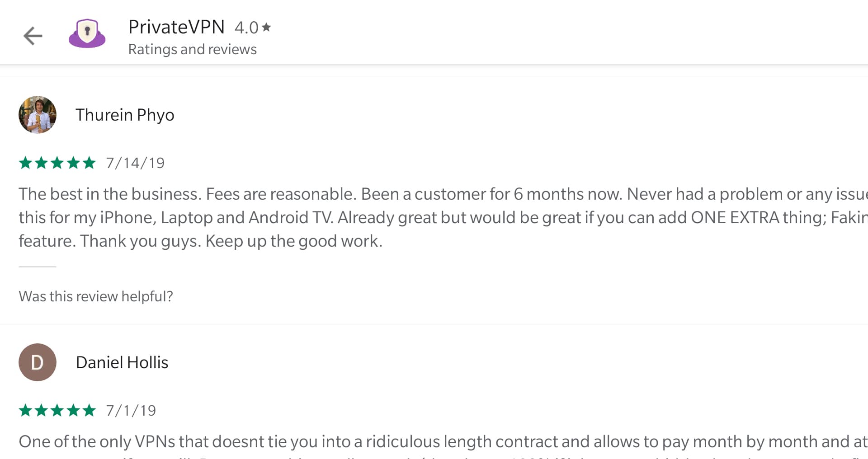Screen dimensions: 868x459
Task: Open reviewer name Thurein Phyo
Action: [x=125, y=115]
